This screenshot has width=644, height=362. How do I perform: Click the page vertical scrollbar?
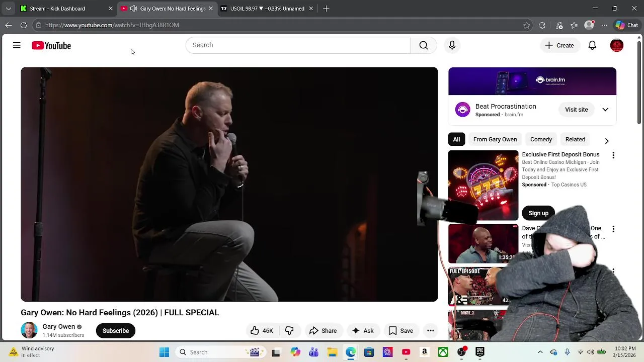[x=639, y=83]
